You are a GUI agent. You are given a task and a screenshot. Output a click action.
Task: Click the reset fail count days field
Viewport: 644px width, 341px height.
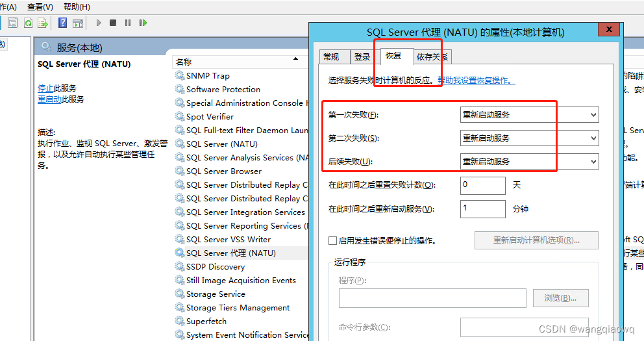click(x=482, y=185)
